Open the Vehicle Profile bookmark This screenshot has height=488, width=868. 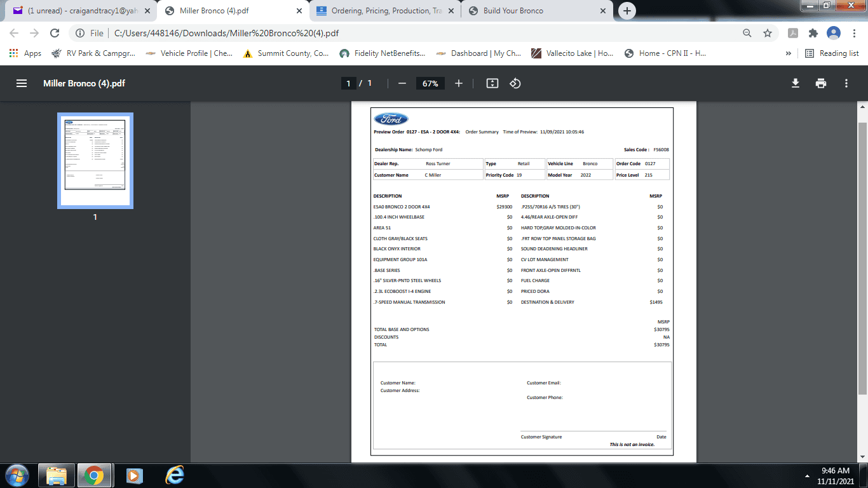(189, 53)
